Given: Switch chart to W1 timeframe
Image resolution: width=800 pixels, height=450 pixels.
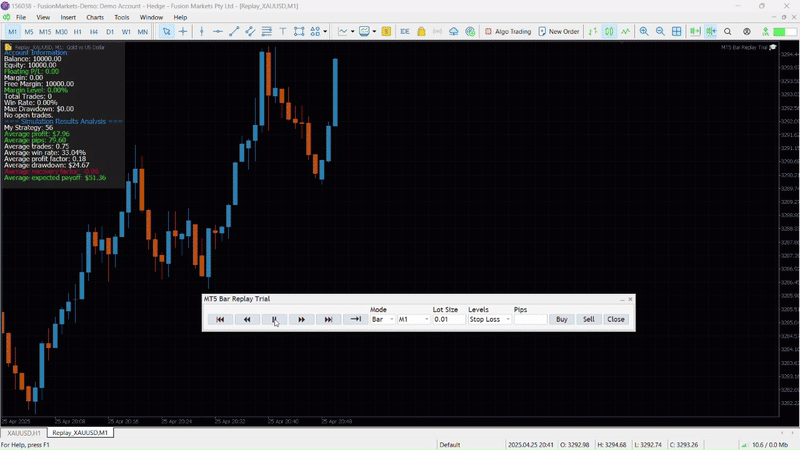Looking at the screenshot, I should [126, 32].
